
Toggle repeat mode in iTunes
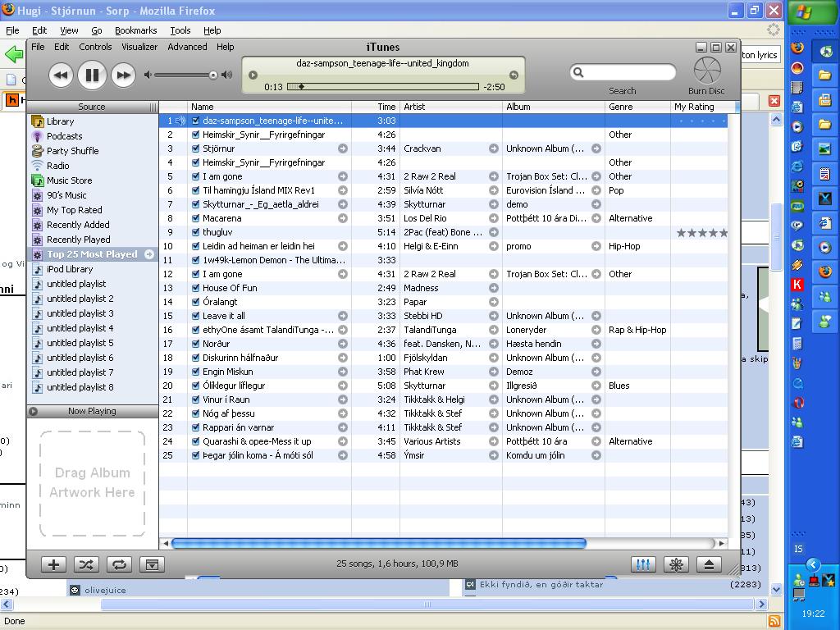[x=119, y=564]
